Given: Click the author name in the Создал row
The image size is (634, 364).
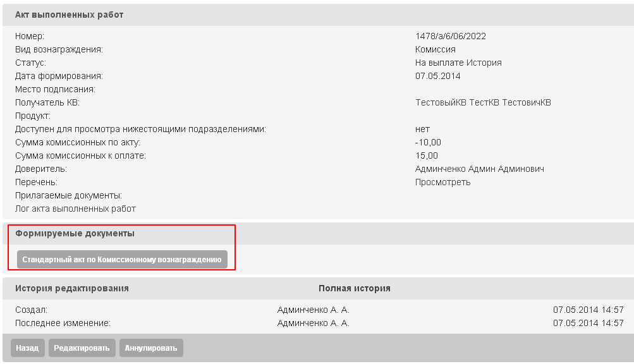Looking at the screenshot, I should [313, 310].
